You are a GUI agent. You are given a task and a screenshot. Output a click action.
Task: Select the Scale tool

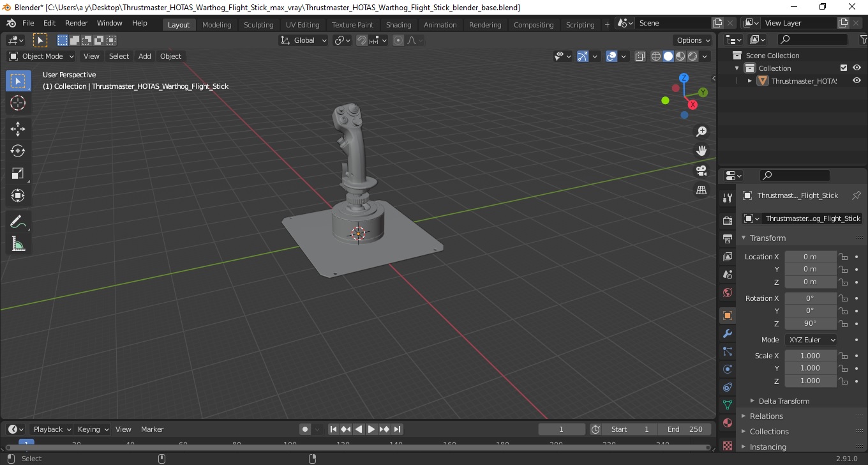[18, 173]
